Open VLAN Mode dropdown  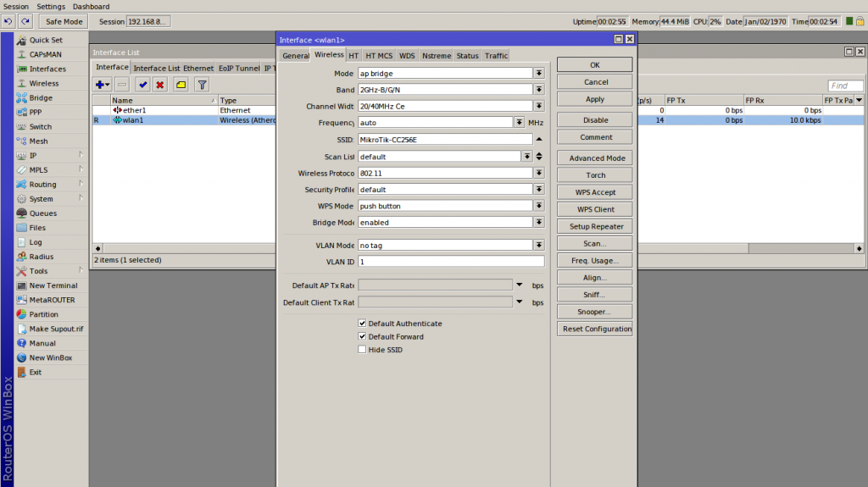pyautogui.click(x=538, y=245)
